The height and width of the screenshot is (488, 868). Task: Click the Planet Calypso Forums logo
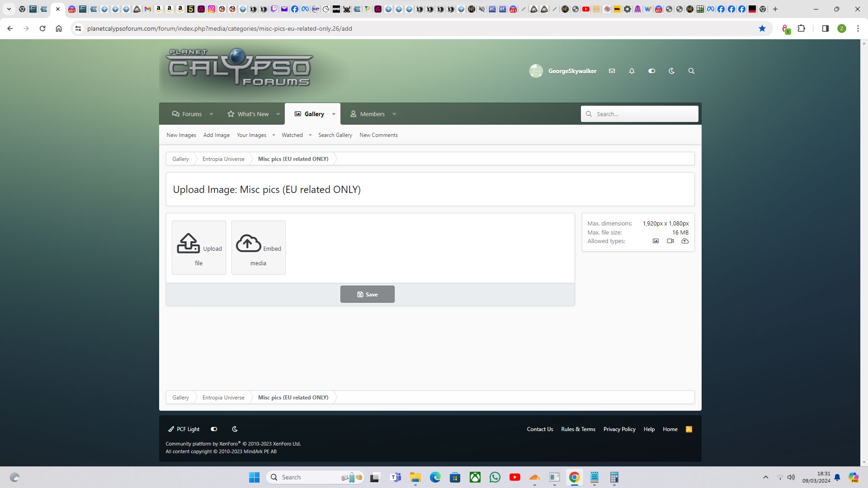(240, 68)
